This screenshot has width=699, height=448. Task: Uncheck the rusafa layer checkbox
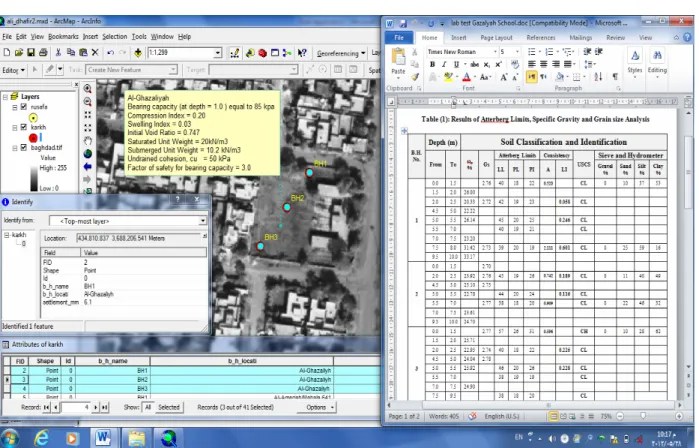point(24,107)
